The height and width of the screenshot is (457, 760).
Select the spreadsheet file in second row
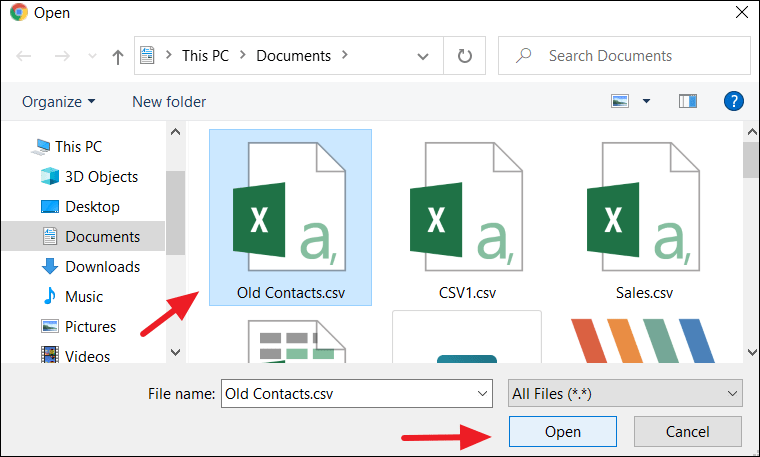[296, 341]
